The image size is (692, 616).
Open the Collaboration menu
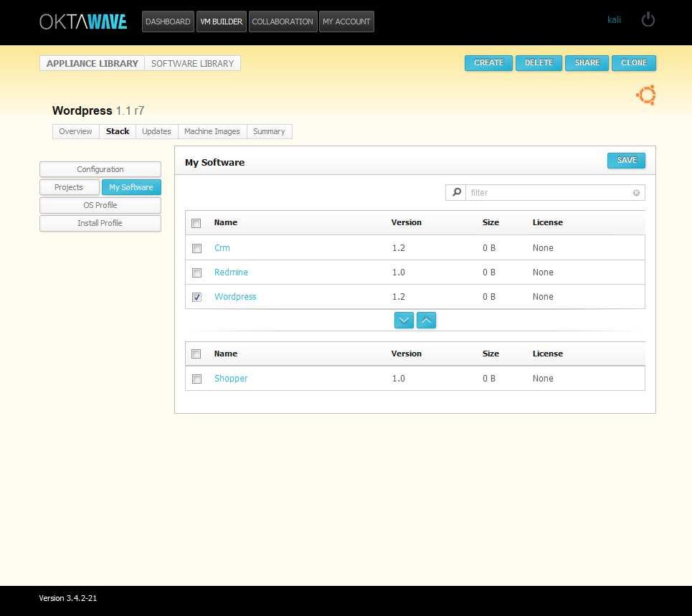tap(283, 22)
